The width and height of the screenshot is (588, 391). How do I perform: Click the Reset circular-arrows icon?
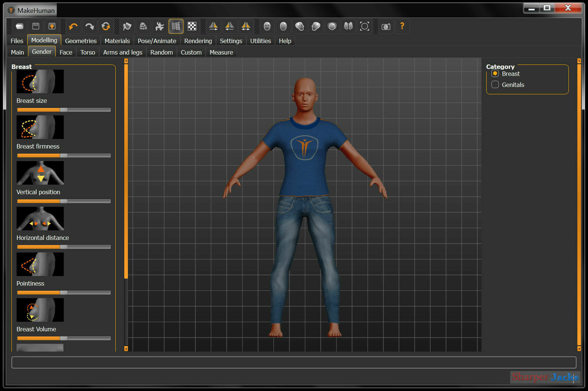(x=106, y=26)
